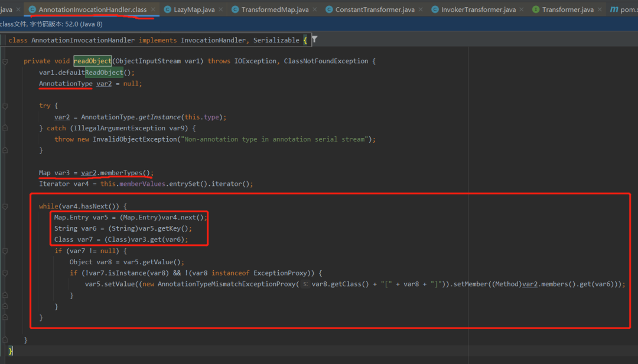Click 'InvalidObjectException' in throw statement
Image resolution: width=638 pixels, height=364 pixels.
135,139
